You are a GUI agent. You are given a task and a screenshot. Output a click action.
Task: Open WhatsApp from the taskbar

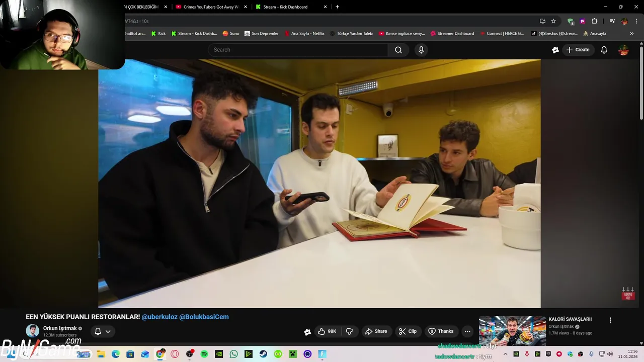(233, 354)
